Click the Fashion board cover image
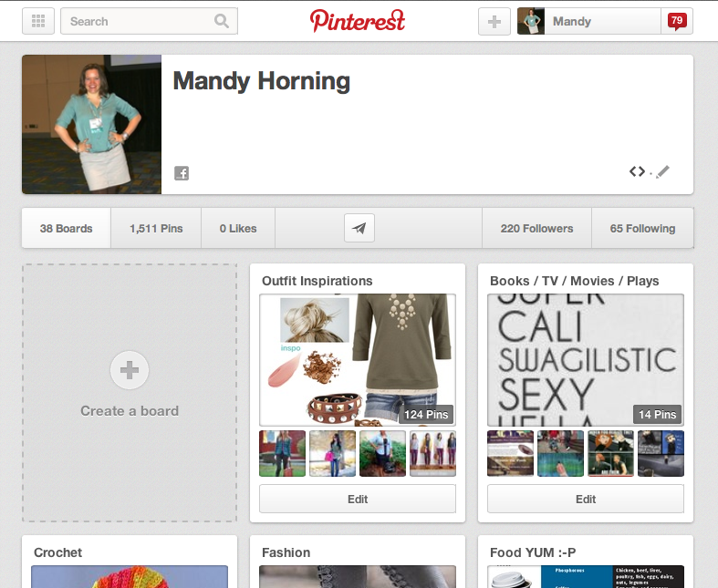The width and height of the screenshot is (718, 588). coord(358,576)
